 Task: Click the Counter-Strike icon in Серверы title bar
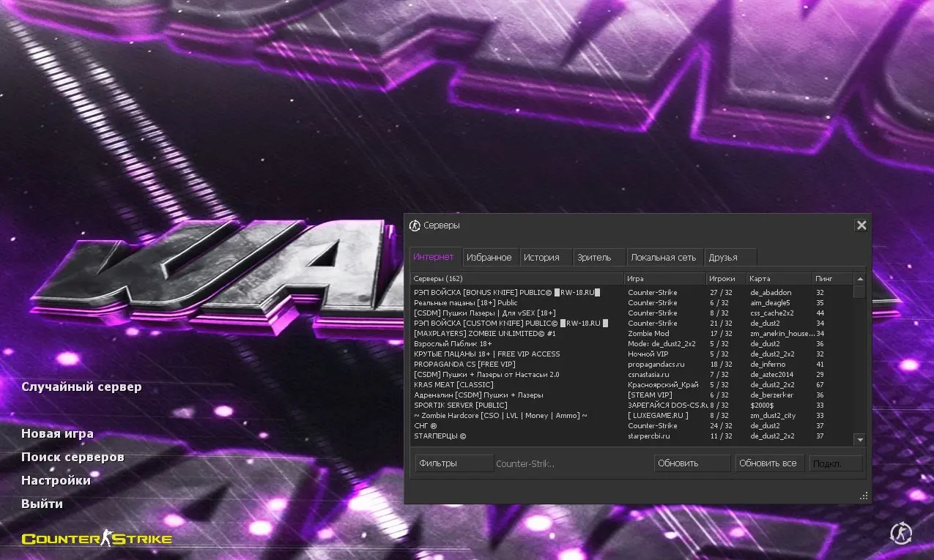pyautogui.click(x=415, y=225)
